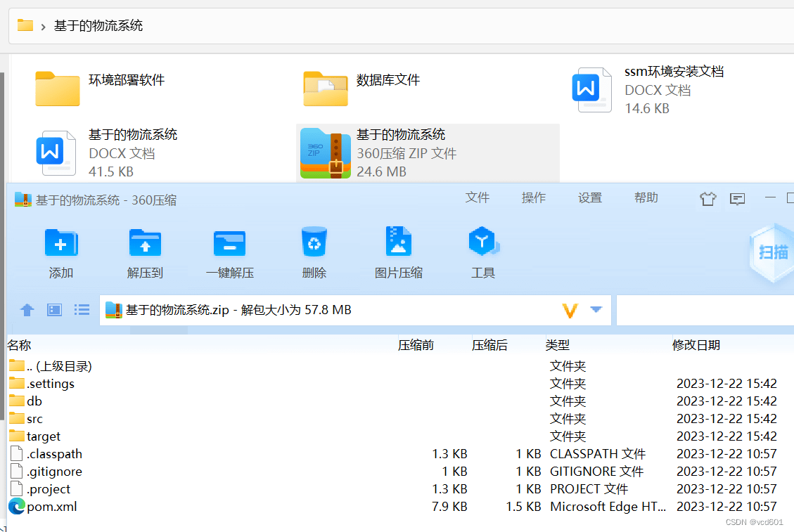Viewport: 794px width, 532px height.
Task: Click 基于的物流系统 breadcrumb in address bar
Action: coord(98,25)
